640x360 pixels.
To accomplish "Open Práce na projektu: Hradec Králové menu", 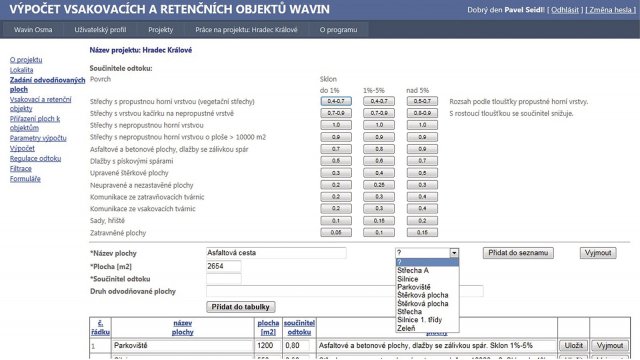I will 246,30.
